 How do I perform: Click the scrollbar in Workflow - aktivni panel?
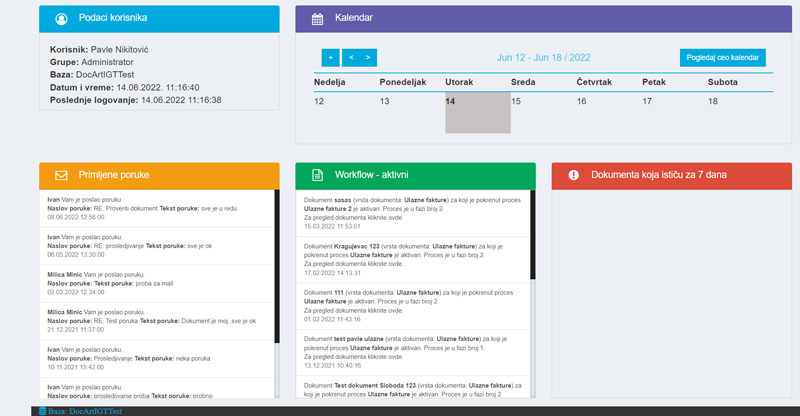coord(533,235)
